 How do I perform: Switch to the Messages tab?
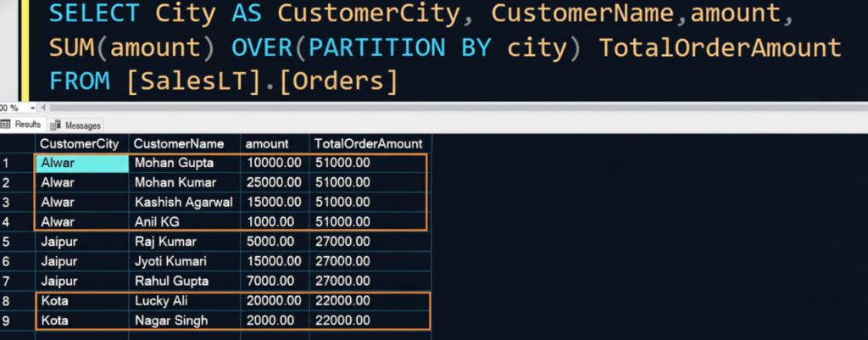tap(82, 125)
